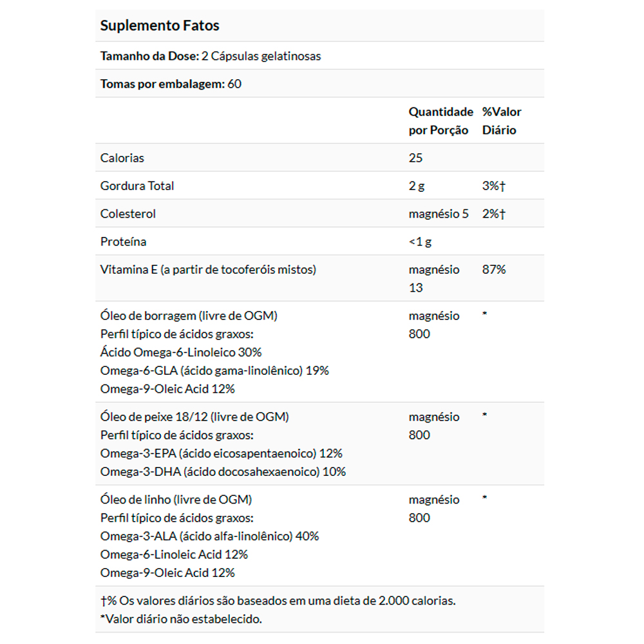The image size is (644, 644).
Task: Select the Calorias row label
Action: click(x=122, y=158)
